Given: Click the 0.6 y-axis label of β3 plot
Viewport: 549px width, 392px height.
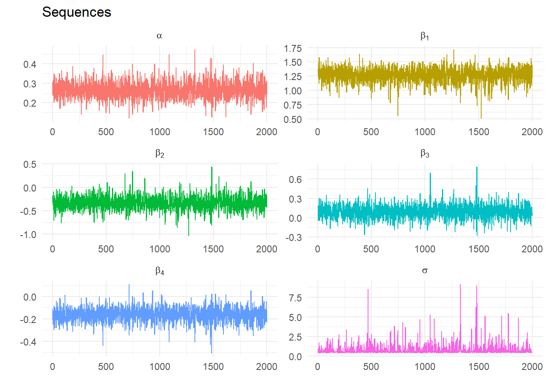Looking at the screenshot, I should pyautogui.click(x=295, y=180).
